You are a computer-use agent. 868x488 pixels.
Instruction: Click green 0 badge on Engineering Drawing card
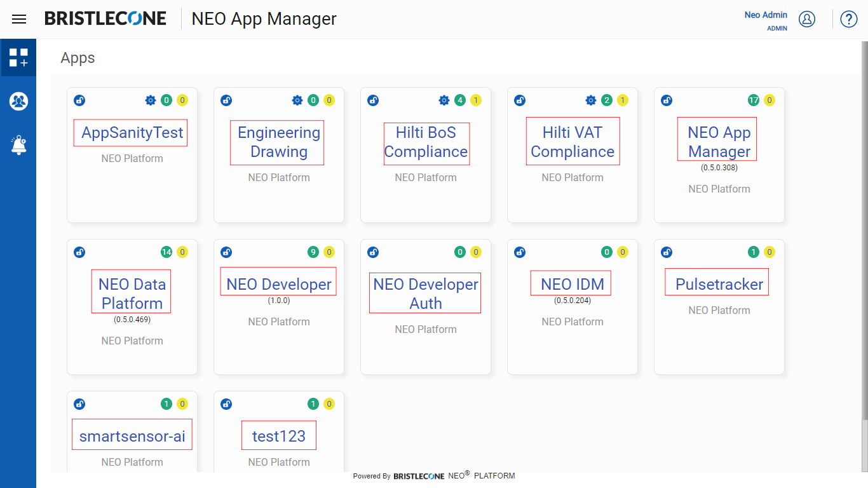[313, 100]
